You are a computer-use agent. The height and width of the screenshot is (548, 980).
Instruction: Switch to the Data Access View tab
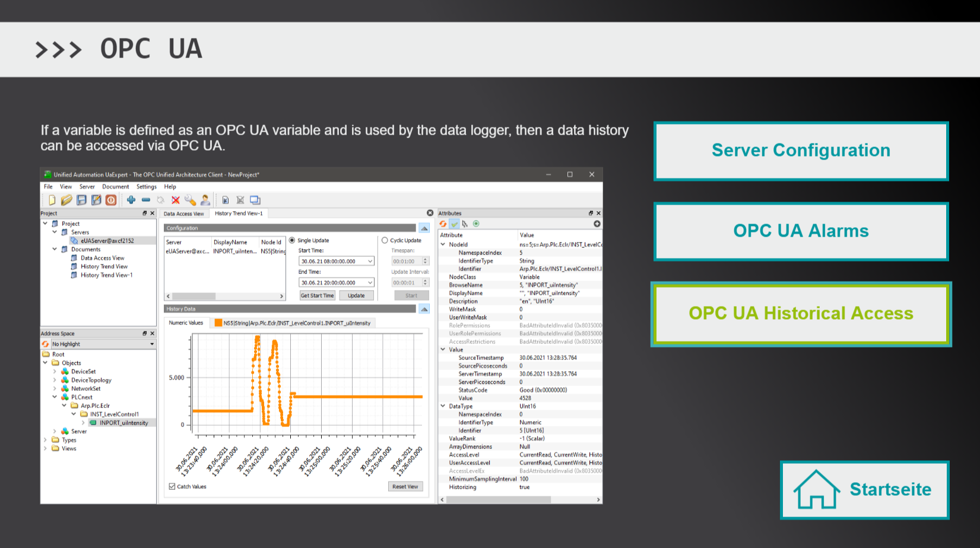point(183,214)
